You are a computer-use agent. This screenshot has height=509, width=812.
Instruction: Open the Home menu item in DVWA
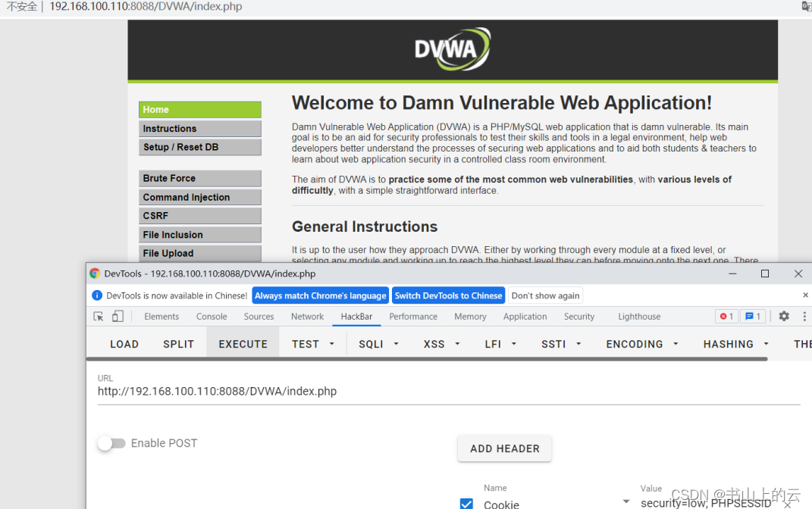[200, 110]
